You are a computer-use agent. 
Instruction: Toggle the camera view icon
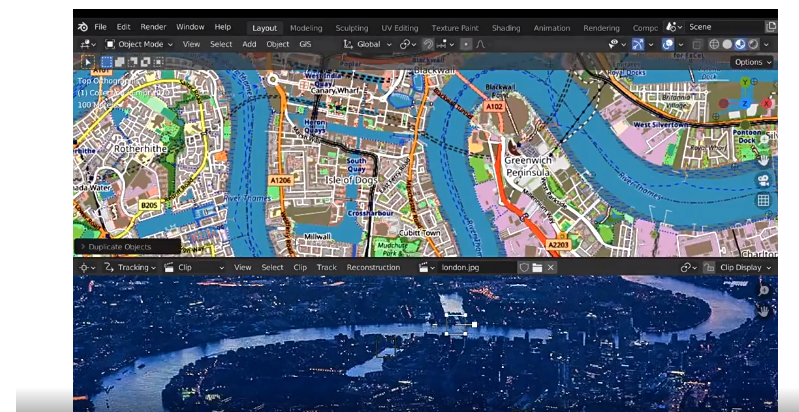[x=763, y=180]
